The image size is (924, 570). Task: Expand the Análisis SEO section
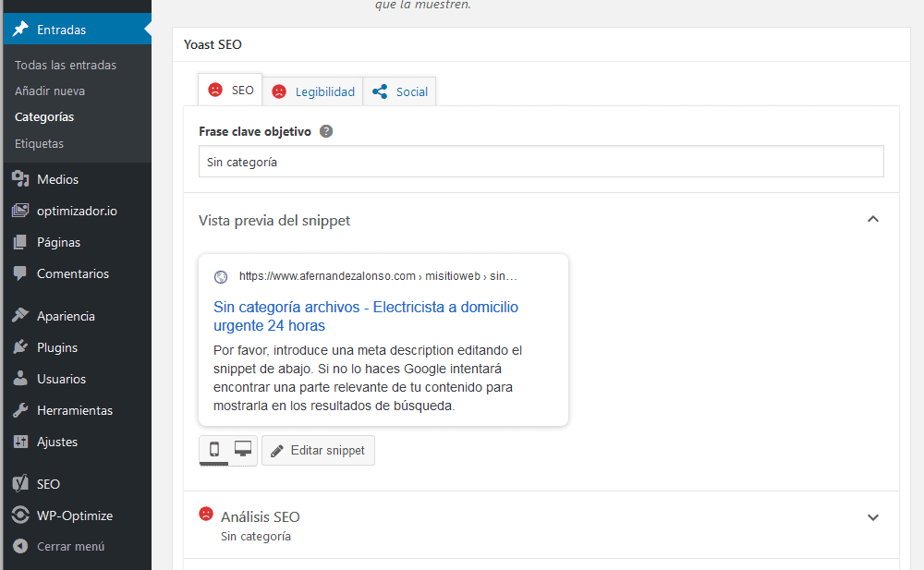873,517
